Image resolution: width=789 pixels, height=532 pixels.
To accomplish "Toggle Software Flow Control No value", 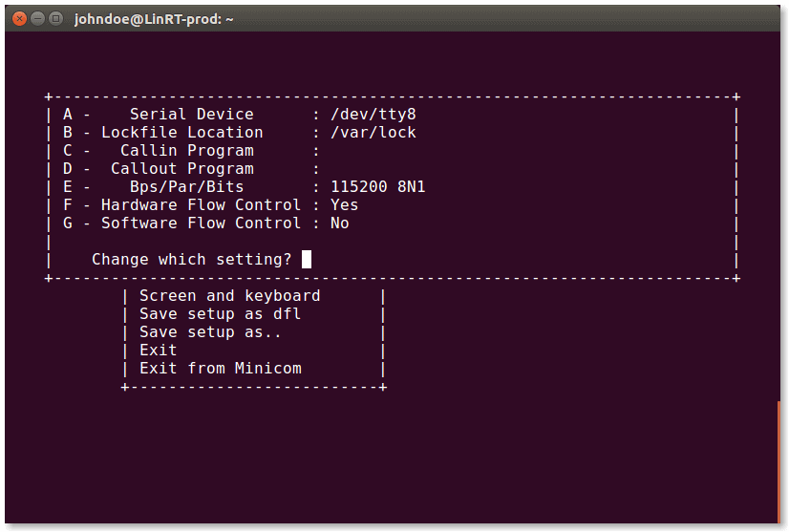I will pyautogui.click(x=339, y=223).
